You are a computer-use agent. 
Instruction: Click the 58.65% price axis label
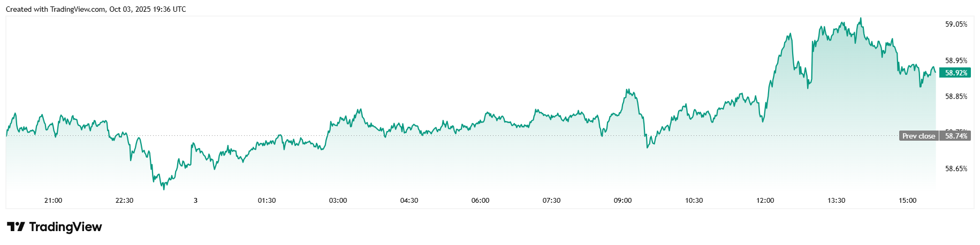pyautogui.click(x=956, y=169)
